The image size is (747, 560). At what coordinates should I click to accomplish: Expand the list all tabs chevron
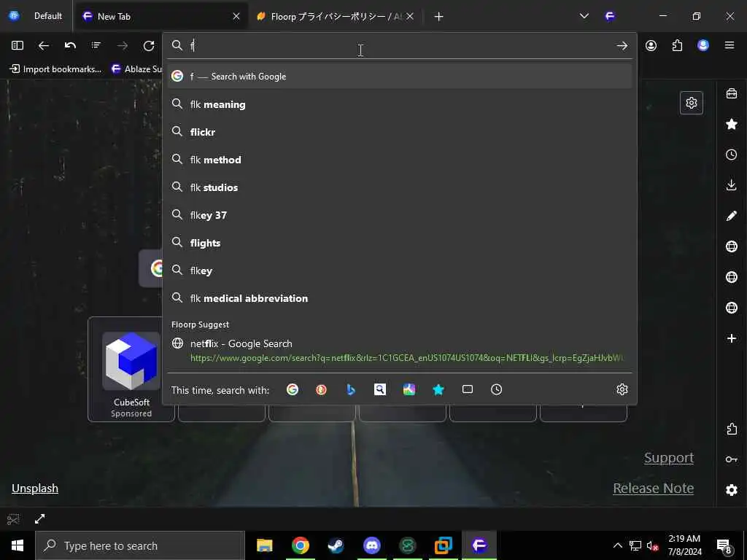pos(584,16)
